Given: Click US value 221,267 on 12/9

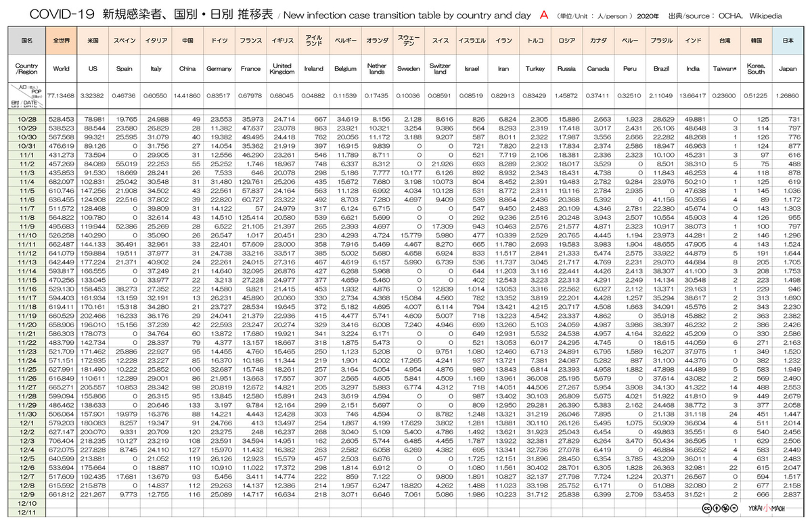Looking at the screenshot, I should click(x=97, y=494).
